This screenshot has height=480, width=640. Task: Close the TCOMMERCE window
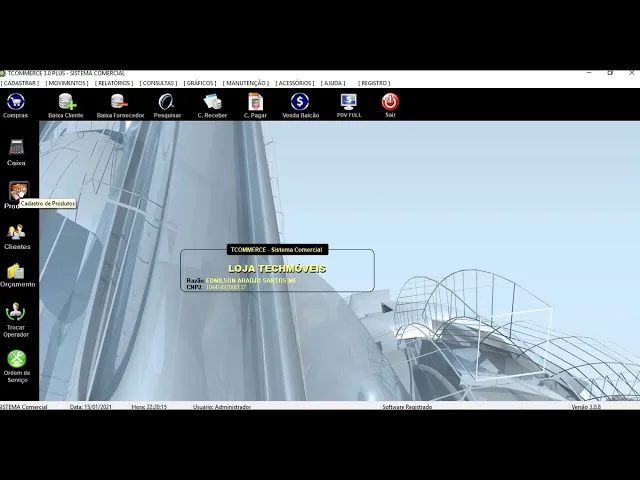631,73
